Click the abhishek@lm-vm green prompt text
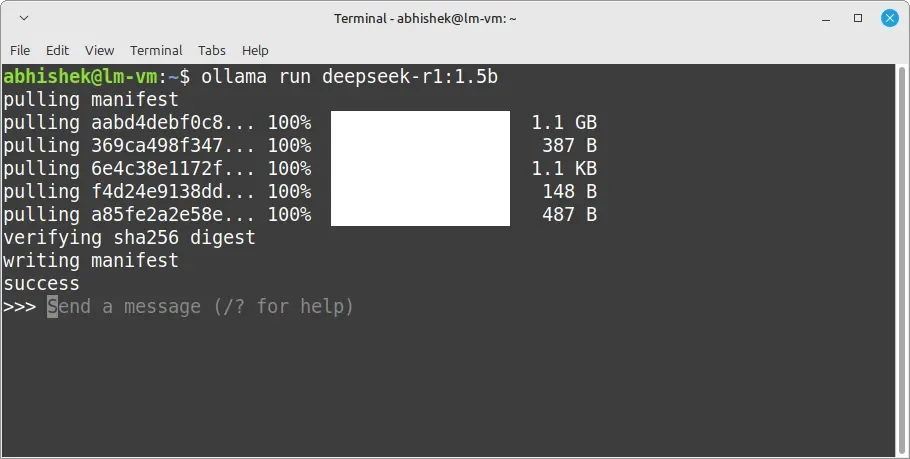 80,77
